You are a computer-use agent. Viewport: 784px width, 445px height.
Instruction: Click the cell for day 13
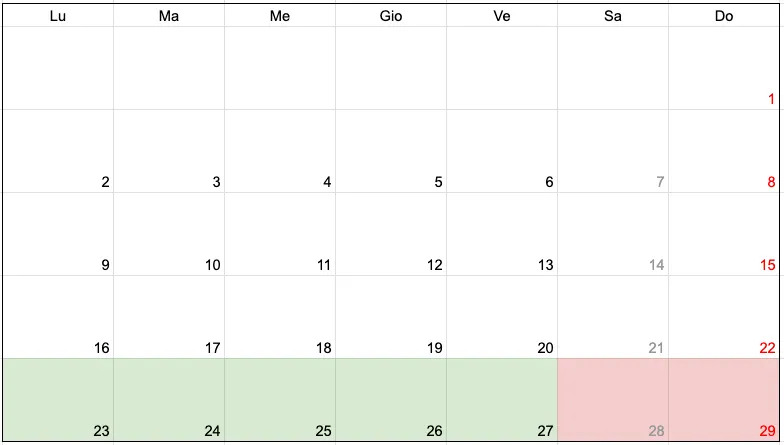click(502, 234)
